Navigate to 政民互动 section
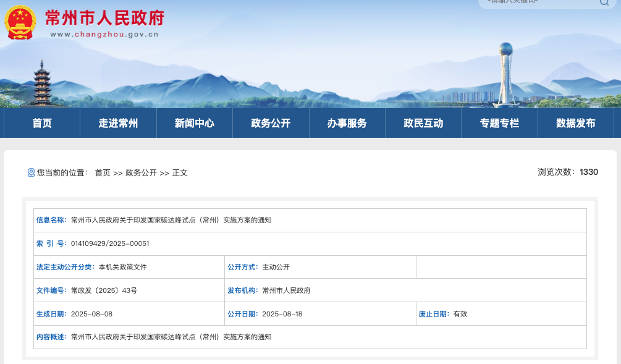 tap(423, 123)
